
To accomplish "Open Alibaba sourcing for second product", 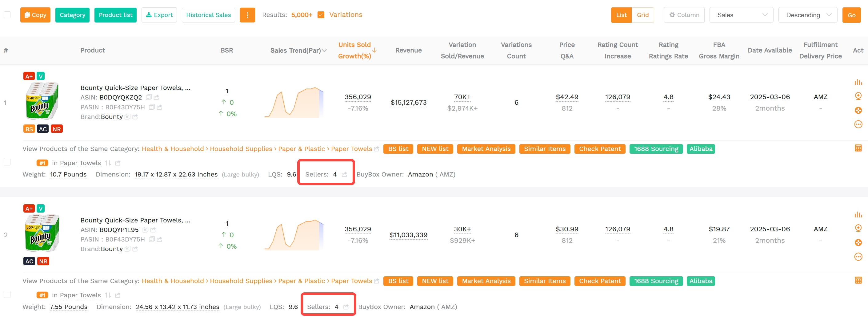I will (701, 281).
